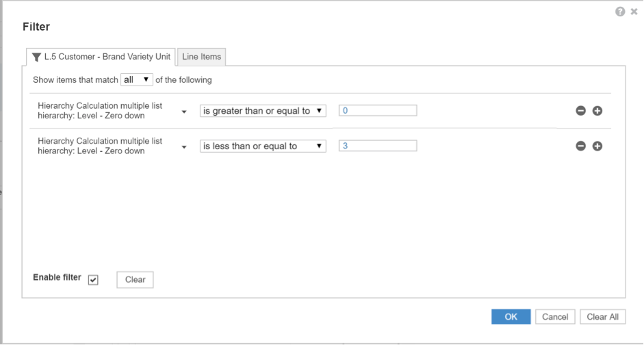Image resolution: width=644 pixels, height=345 pixels.
Task: Remove the first filter condition row
Action: [580, 111]
